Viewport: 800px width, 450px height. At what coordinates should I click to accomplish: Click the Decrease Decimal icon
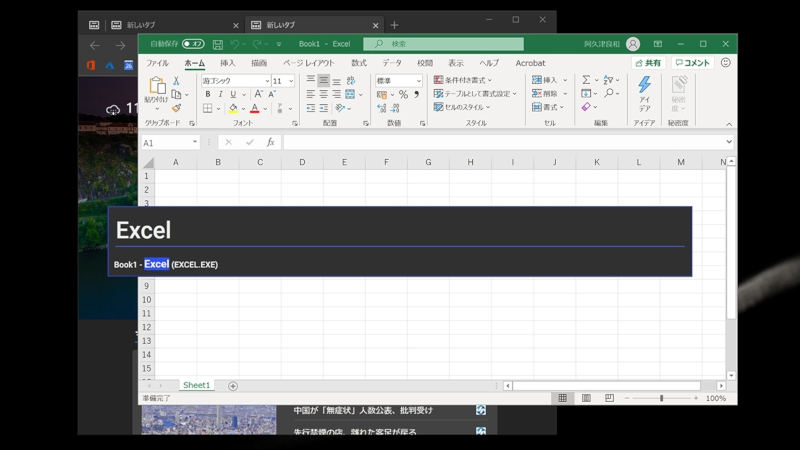[x=395, y=108]
